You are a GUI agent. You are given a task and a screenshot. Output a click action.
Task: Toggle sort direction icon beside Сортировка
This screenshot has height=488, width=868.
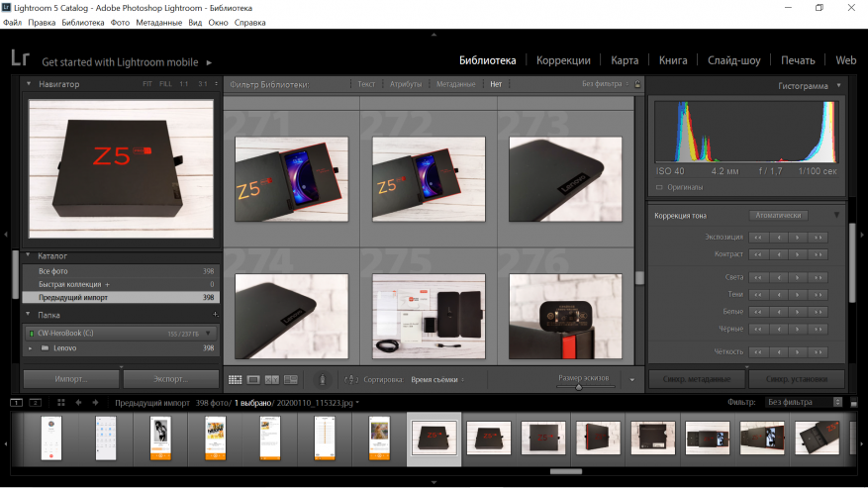(350, 379)
